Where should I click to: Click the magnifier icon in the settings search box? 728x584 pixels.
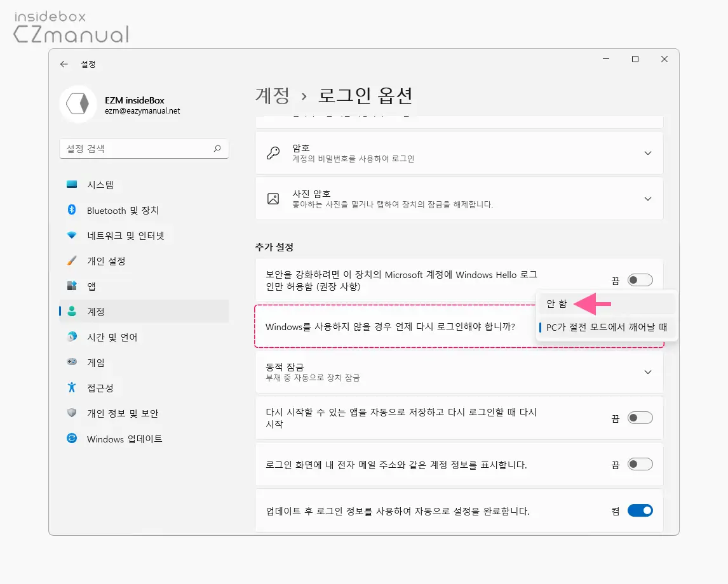coord(217,149)
